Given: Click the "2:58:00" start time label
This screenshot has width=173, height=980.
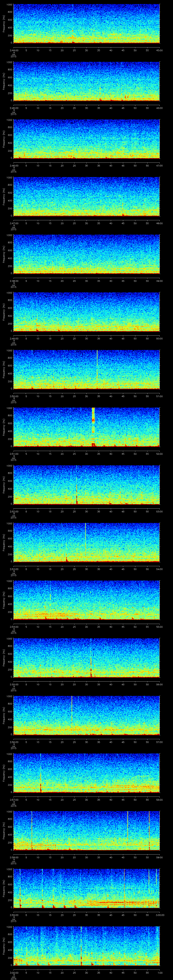Looking at the screenshot, I should 14,858.
